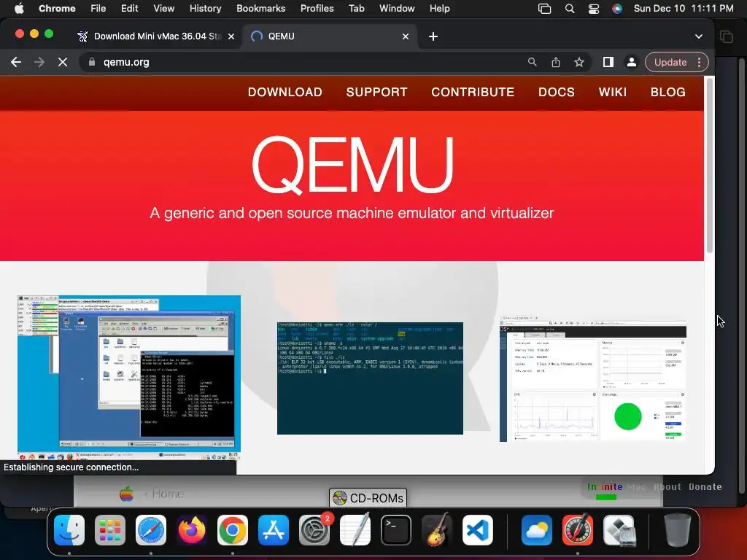747x560 pixels.
Task: Open TextEdit from the Dock
Action: tap(355, 529)
